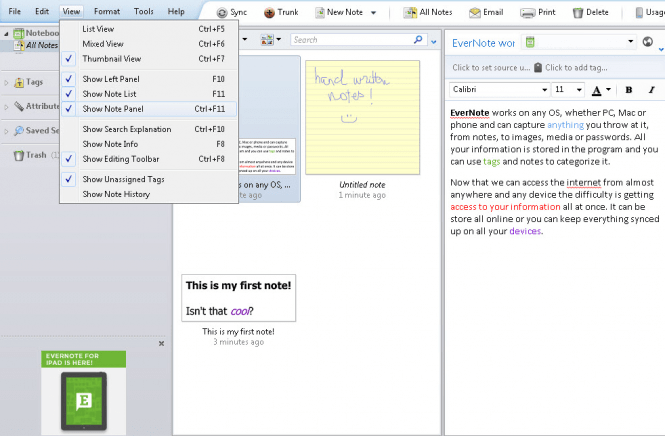Expand the search options chevron
The height and width of the screenshot is (436, 665).
click(x=433, y=42)
